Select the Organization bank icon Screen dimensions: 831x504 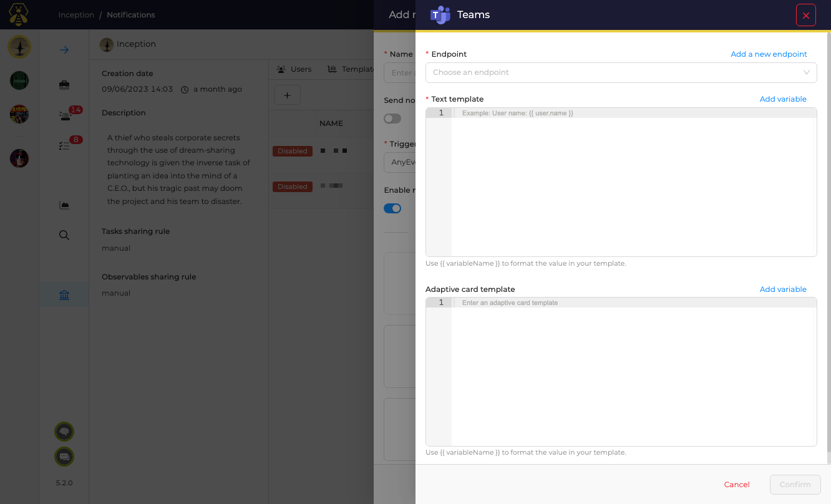click(x=64, y=296)
